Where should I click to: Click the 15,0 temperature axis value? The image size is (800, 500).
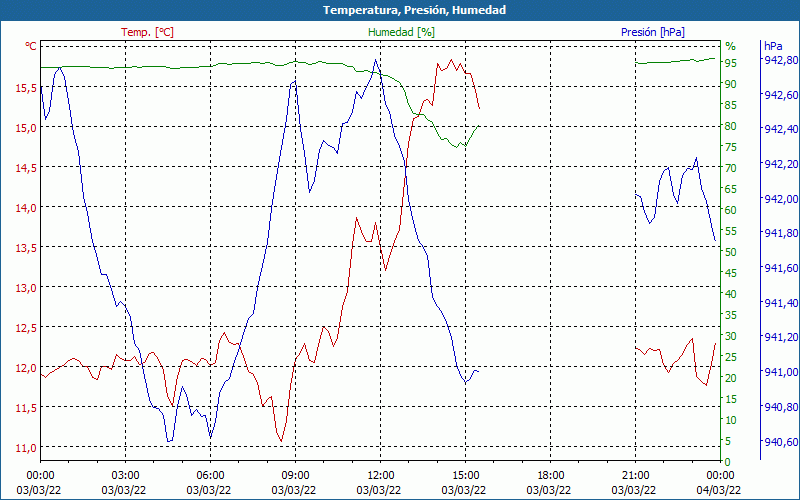click(x=26, y=128)
